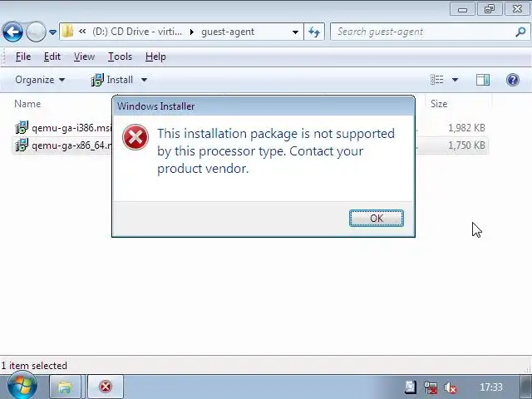Click the Change your view icon

(436, 80)
